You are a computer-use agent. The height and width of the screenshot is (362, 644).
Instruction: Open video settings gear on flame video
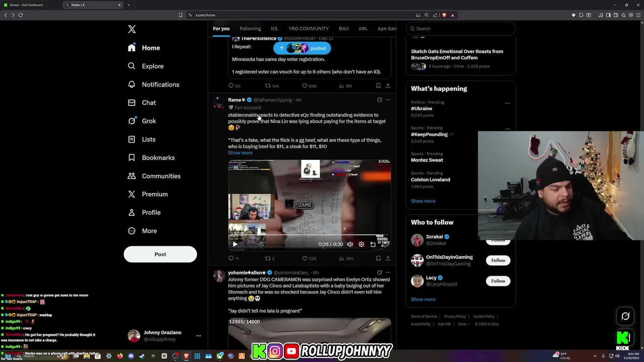tap(361, 244)
